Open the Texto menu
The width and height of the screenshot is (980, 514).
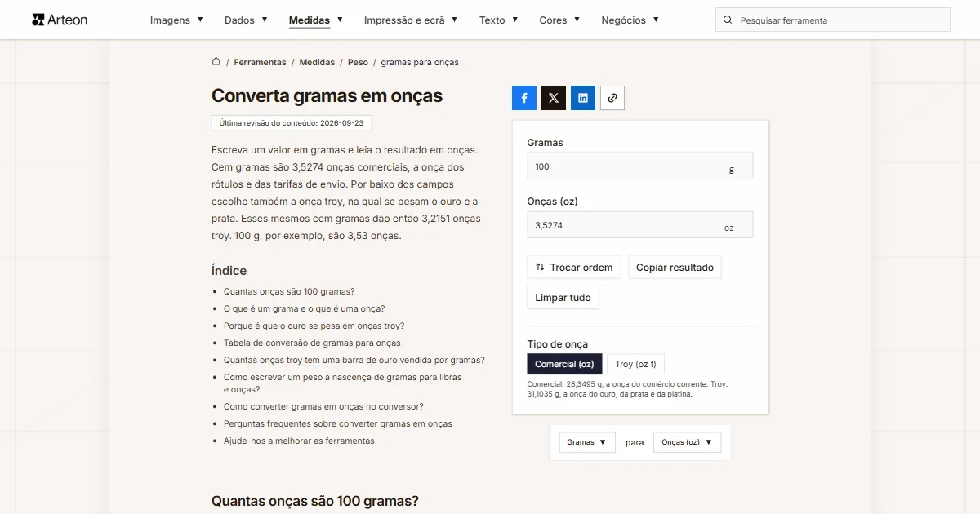pos(498,20)
